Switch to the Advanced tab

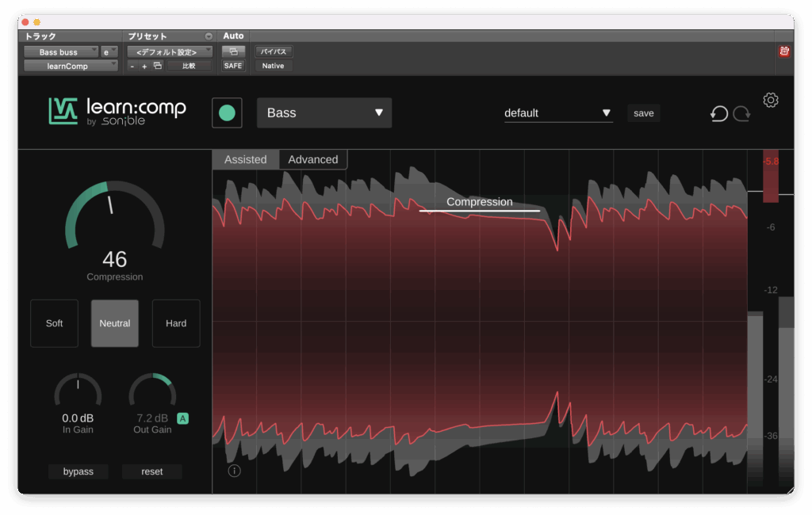pos(313,159)
